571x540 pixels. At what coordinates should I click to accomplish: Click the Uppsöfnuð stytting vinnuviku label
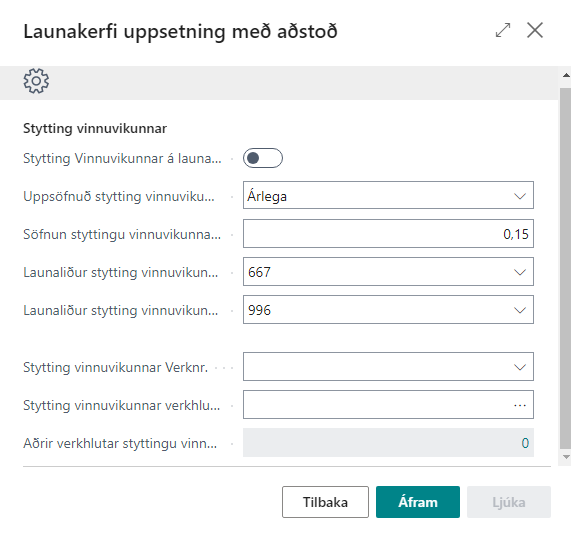click(119, 196)
